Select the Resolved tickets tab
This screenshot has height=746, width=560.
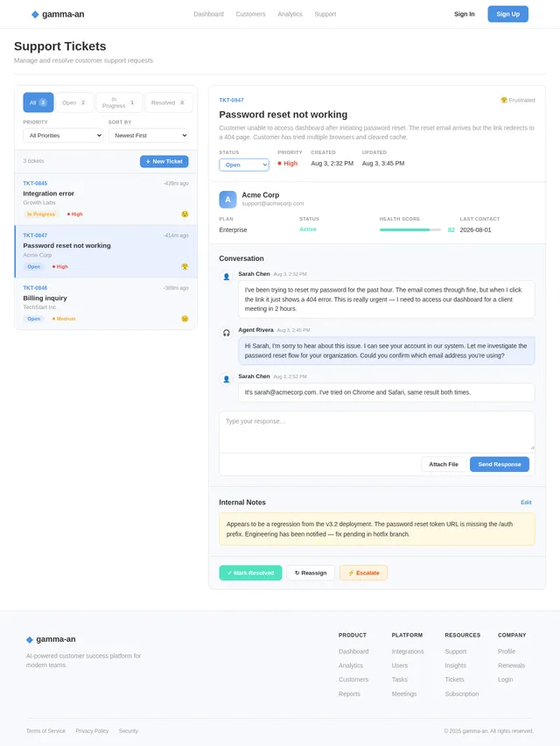point(168,102)
